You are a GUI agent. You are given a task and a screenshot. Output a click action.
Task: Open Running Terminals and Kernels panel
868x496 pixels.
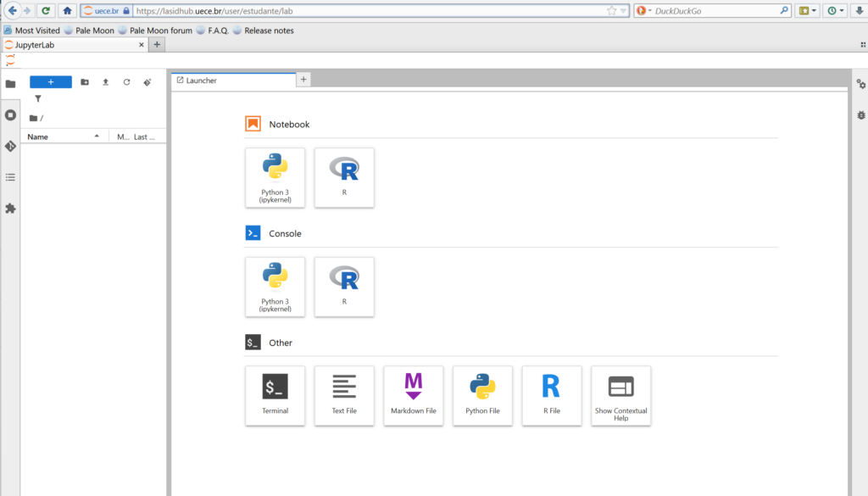coord(10,115)
